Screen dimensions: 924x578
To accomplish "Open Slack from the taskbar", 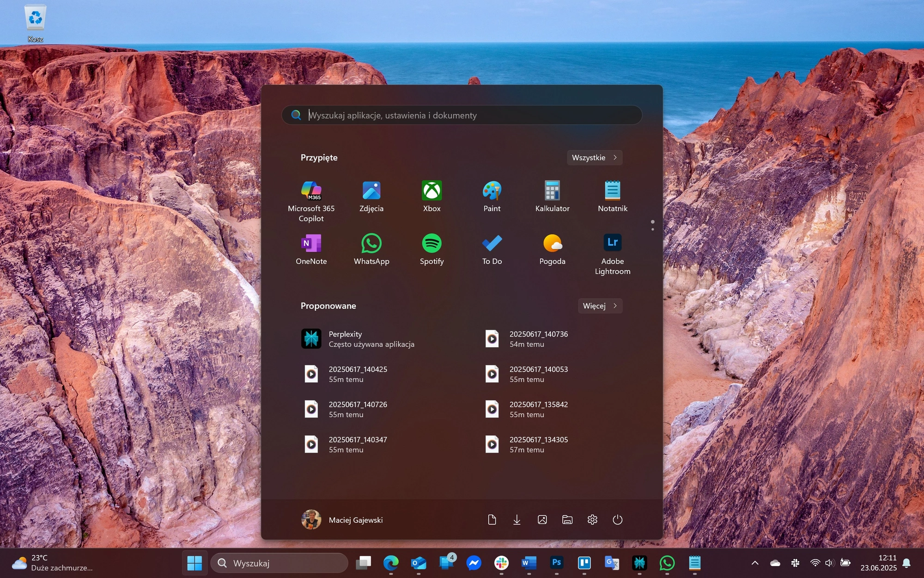I will pyautogui.click(x=501, y=563).
